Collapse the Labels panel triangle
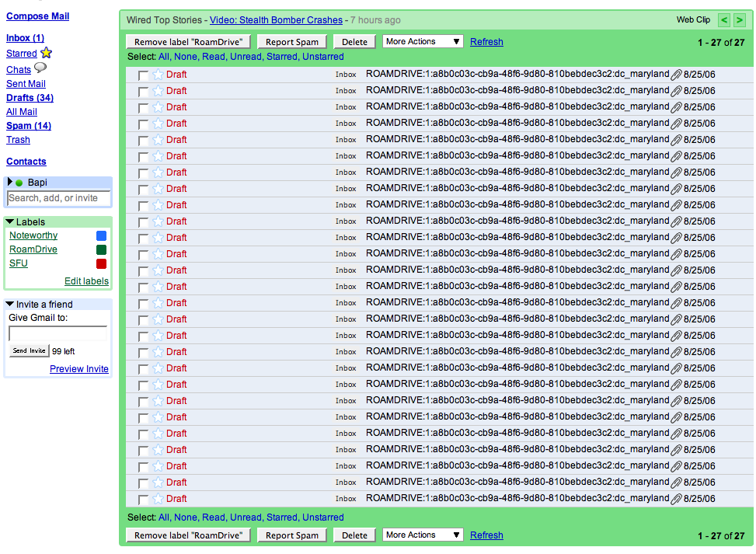756x554 pixels. tap(10, 222)
